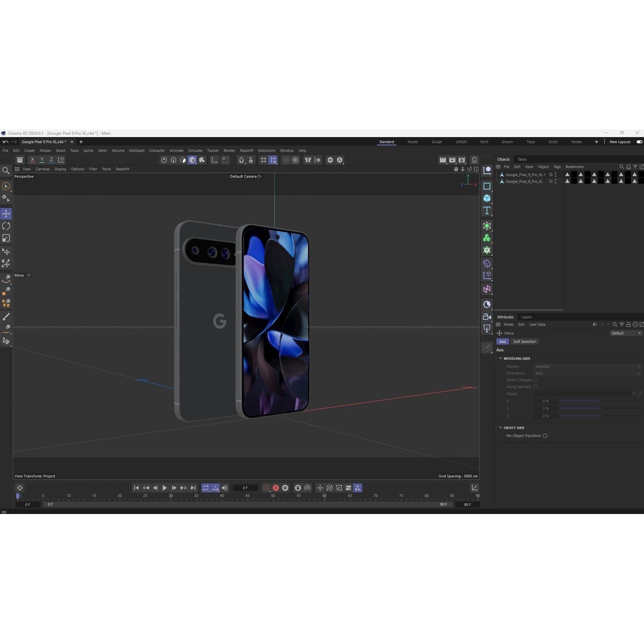This screenshot has height=644, width=644.
Task: Open viewport hamburger menu
Action: pos(17,169)
